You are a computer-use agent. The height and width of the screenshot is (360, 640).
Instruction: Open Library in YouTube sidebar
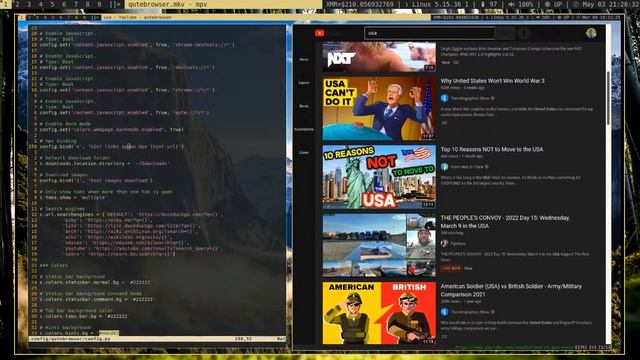click(304, 153)
